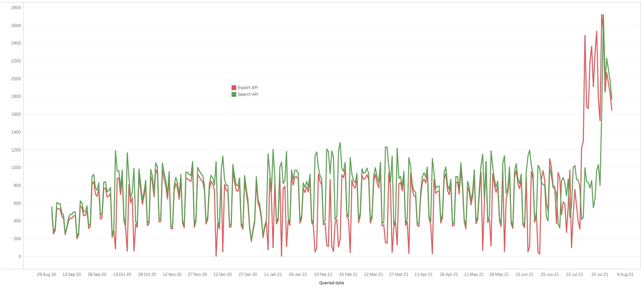The image size is (644, 287).
Task: Click the Queried date axis title
Action: tap(331, 283)
